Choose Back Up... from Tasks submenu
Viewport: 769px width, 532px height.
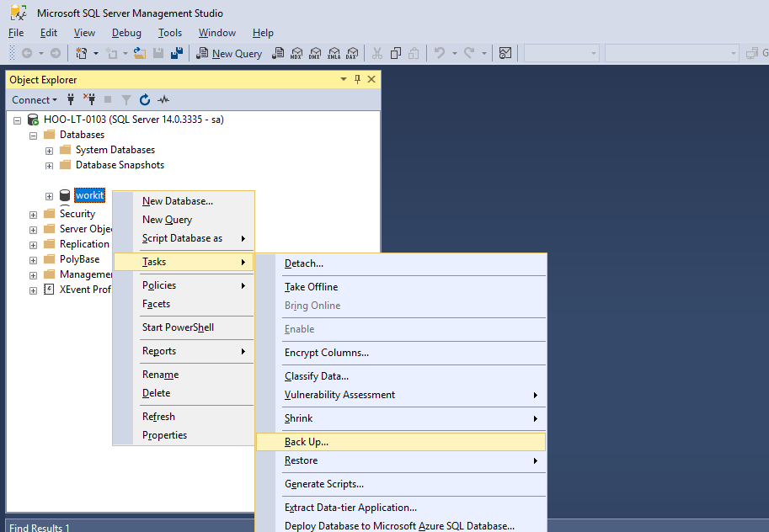[401, 442]
